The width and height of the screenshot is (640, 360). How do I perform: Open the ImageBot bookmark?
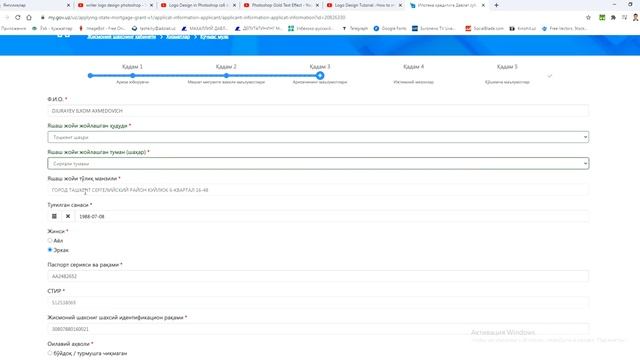click(102, 29)
